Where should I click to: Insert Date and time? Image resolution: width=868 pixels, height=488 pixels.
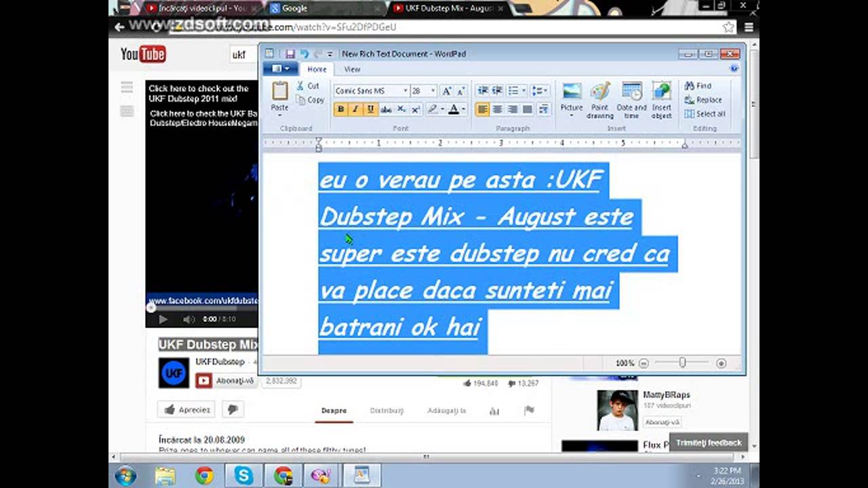coord(631,99)
